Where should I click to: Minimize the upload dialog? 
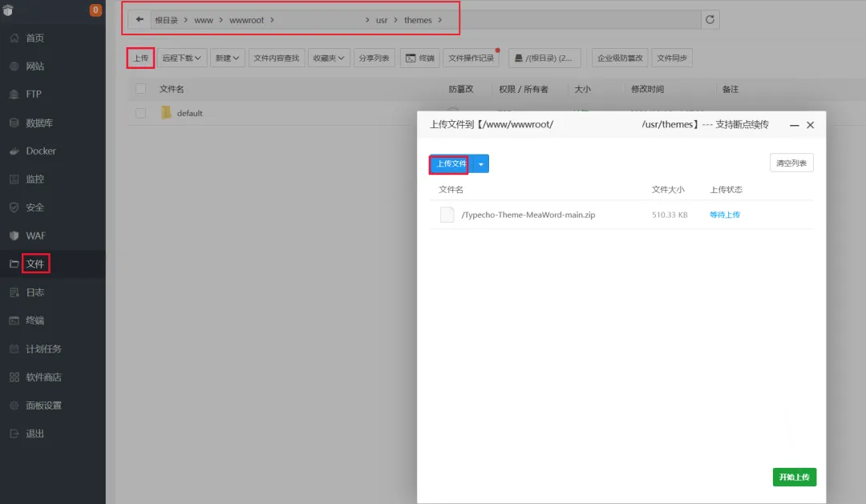coord(794,125)
